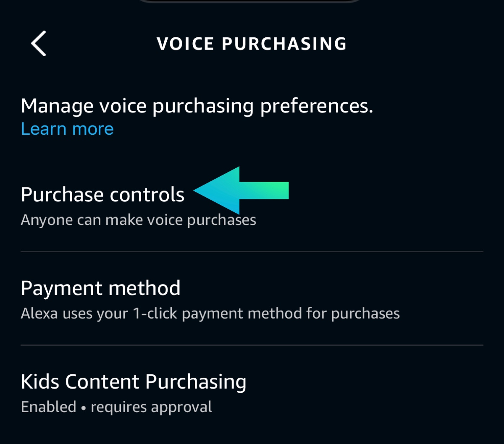Click the divider line below Payment method
The width and height of the screenshot is (504, 444).
(x=252, y=345)
